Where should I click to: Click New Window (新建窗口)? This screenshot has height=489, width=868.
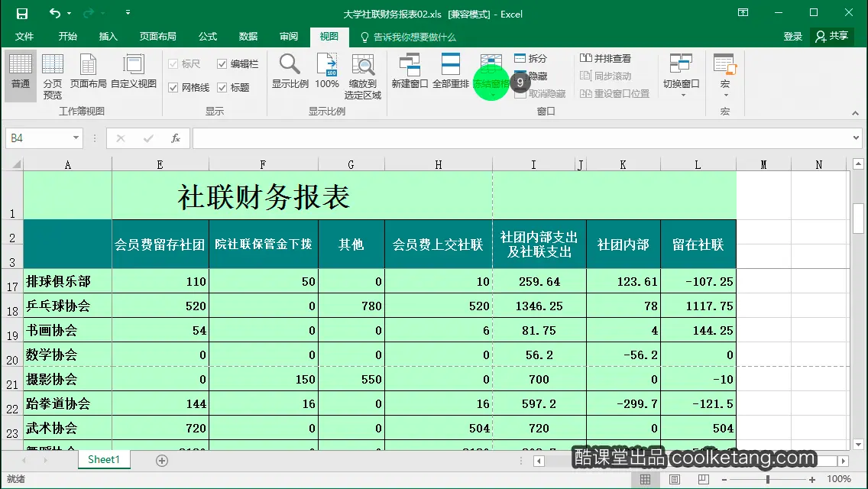pyautogui.click(x=410, y=71)
